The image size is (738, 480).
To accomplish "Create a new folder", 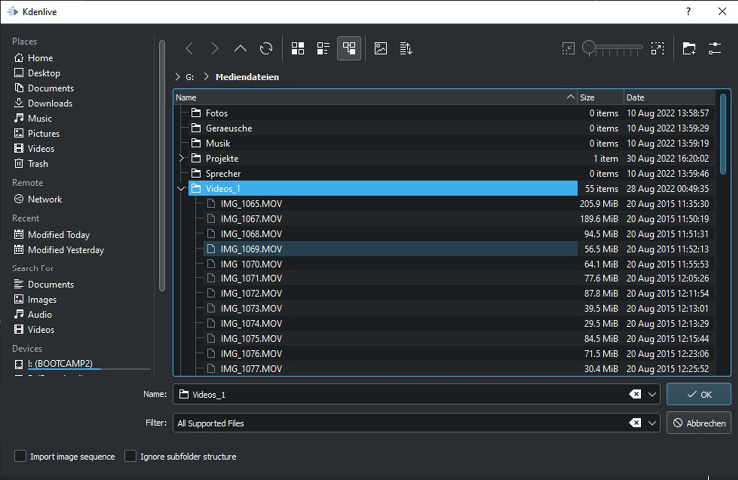I will [x=689, y=48].
